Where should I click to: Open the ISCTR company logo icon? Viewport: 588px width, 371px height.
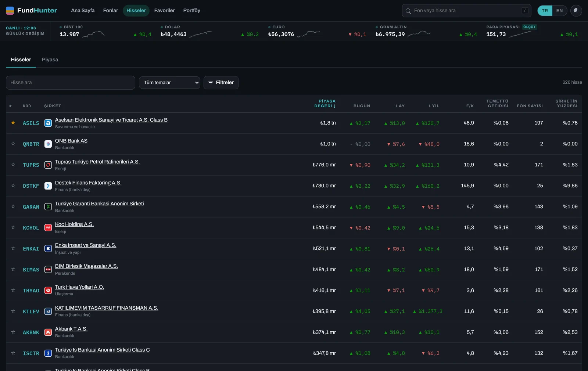(48, 353)
